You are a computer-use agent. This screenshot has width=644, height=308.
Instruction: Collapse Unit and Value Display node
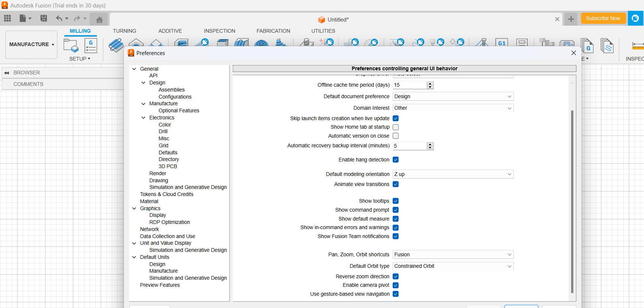point(134,243)
